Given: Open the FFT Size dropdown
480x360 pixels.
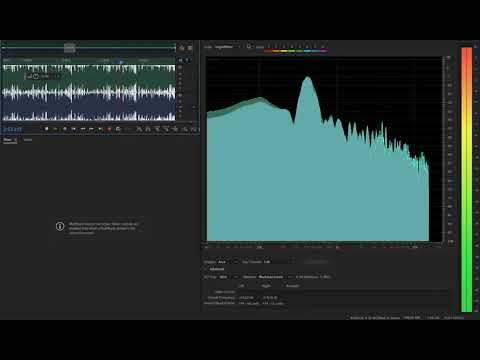Looking at the screenshot, I should (229, 277).
